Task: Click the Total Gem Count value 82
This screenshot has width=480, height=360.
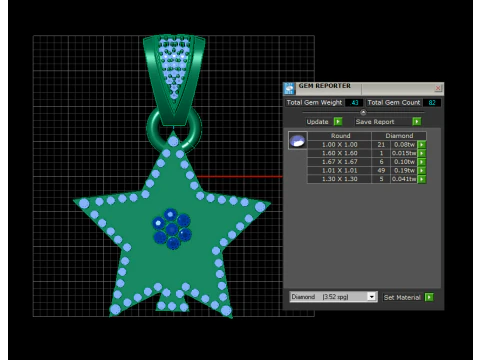Action: (432, 103)
